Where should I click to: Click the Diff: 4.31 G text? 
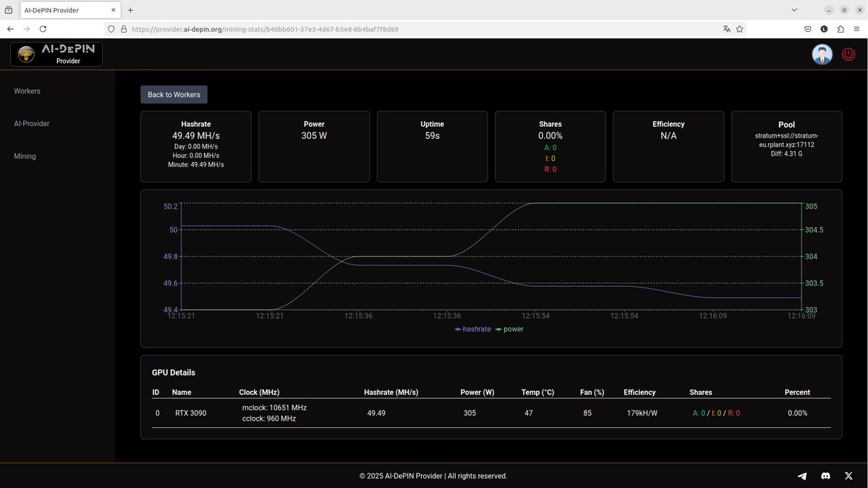[x=786, y=153]
